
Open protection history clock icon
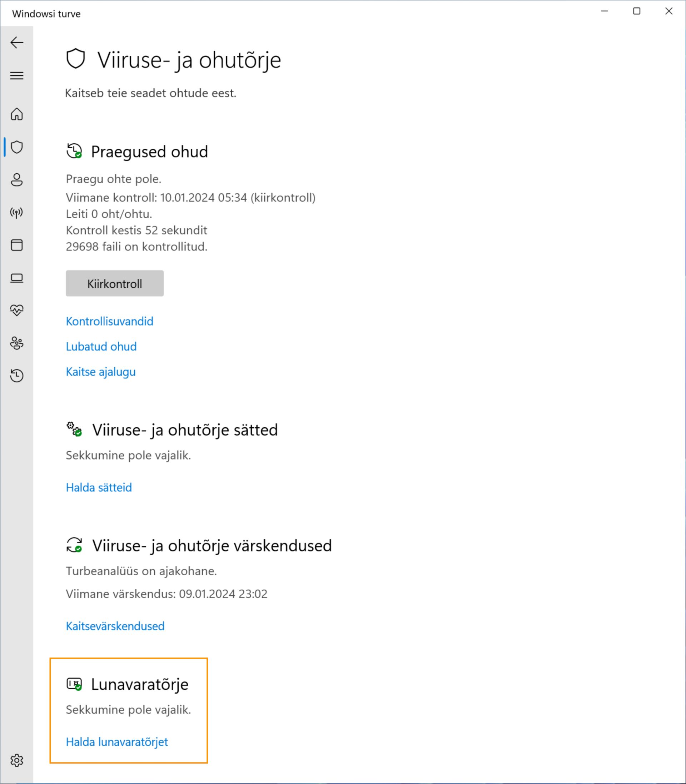(17, 376)
